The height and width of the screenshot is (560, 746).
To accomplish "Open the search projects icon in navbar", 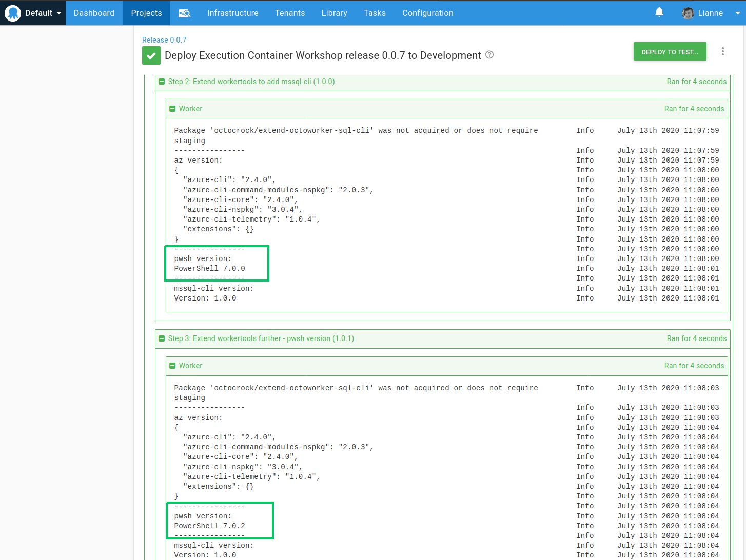I will pyautogui.click(x=184, y=13).
